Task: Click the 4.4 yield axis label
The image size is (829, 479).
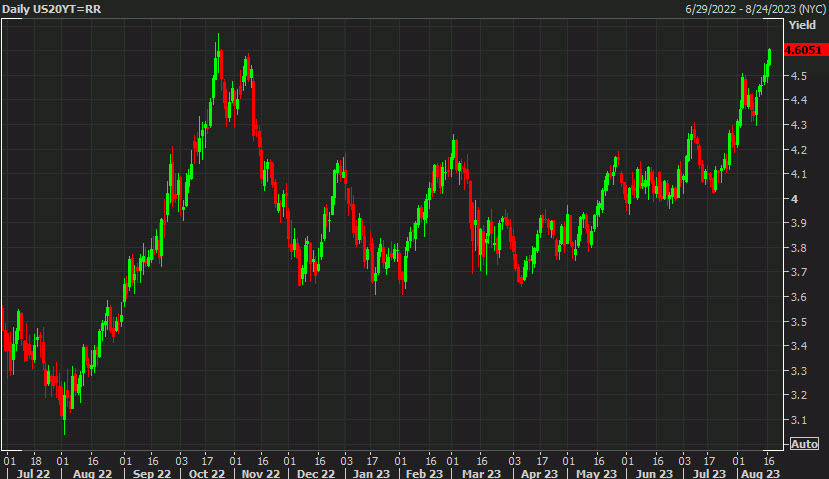Action: [798, 100]
